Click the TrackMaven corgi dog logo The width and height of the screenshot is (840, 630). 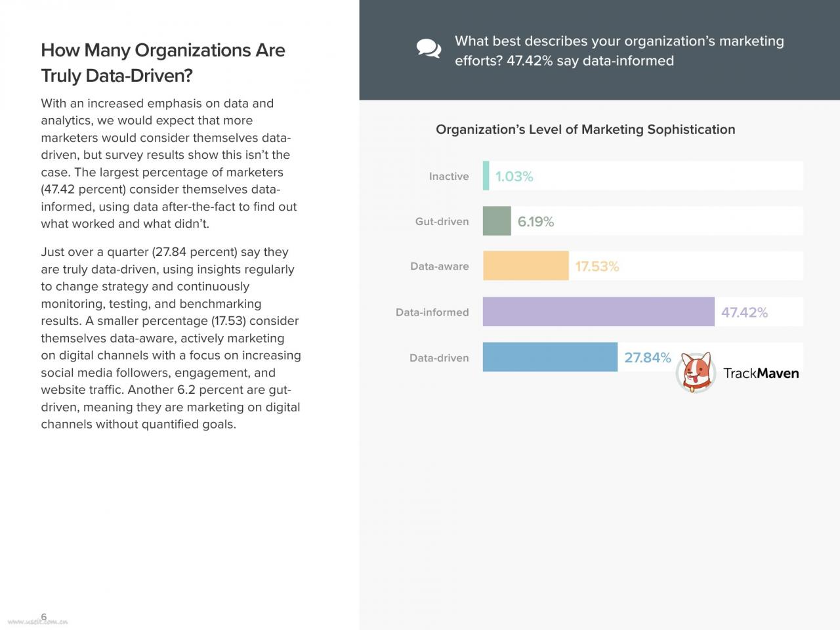pos(696,372)
